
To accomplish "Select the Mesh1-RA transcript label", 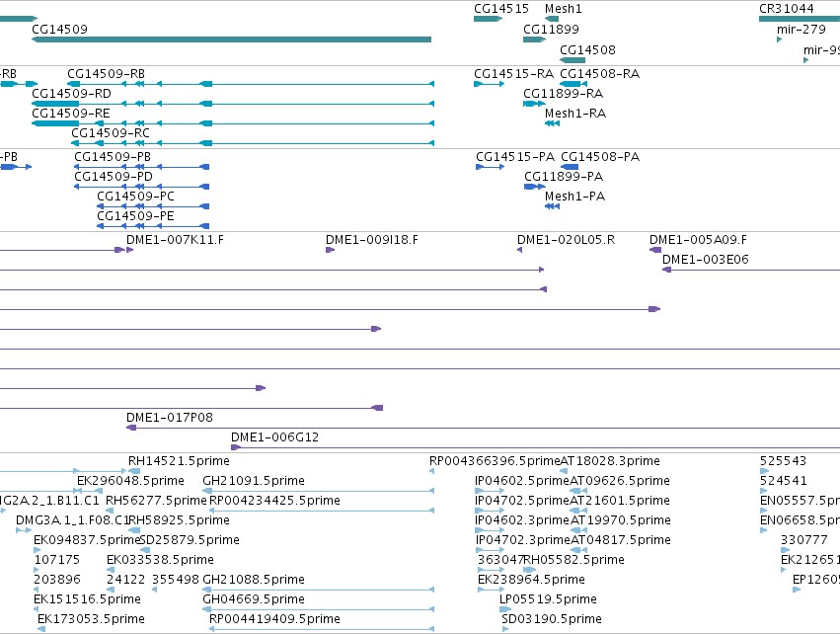I will [575, 114].
